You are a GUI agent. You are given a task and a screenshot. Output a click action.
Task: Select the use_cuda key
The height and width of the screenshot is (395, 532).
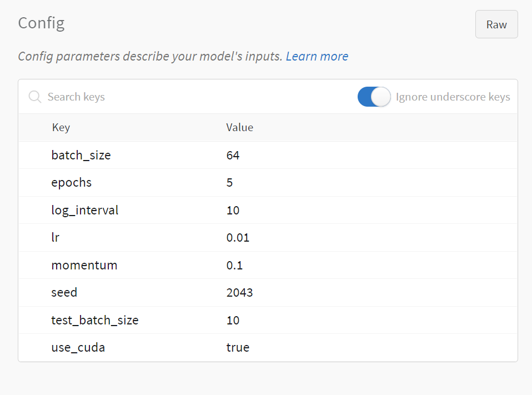tap(78, 348)
